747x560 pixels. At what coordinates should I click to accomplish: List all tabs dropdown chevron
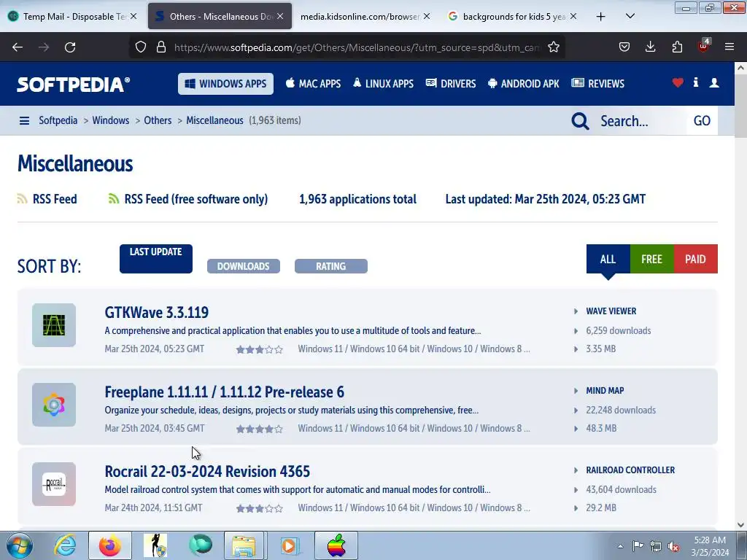pyautogui.click(x=630, y=16)
